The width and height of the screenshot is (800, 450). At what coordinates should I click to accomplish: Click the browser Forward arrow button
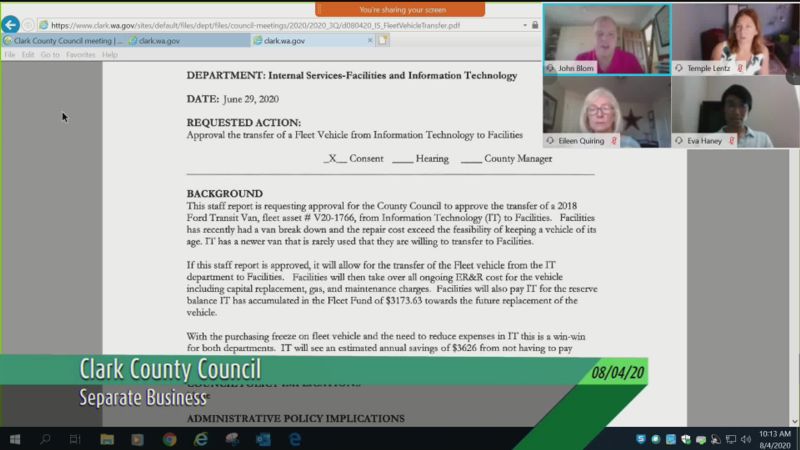[x=28, y=25]
